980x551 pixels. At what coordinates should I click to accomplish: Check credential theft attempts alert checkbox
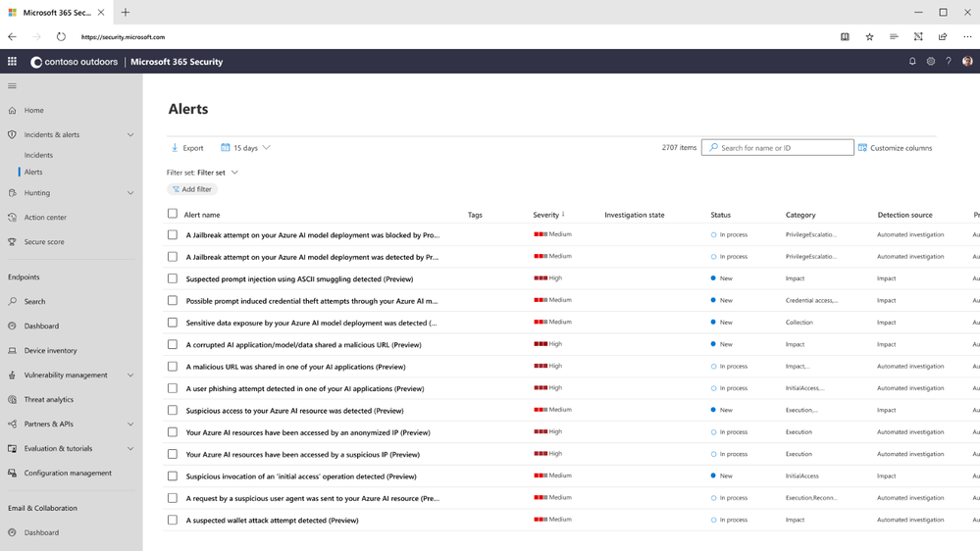tap(173, 300)
